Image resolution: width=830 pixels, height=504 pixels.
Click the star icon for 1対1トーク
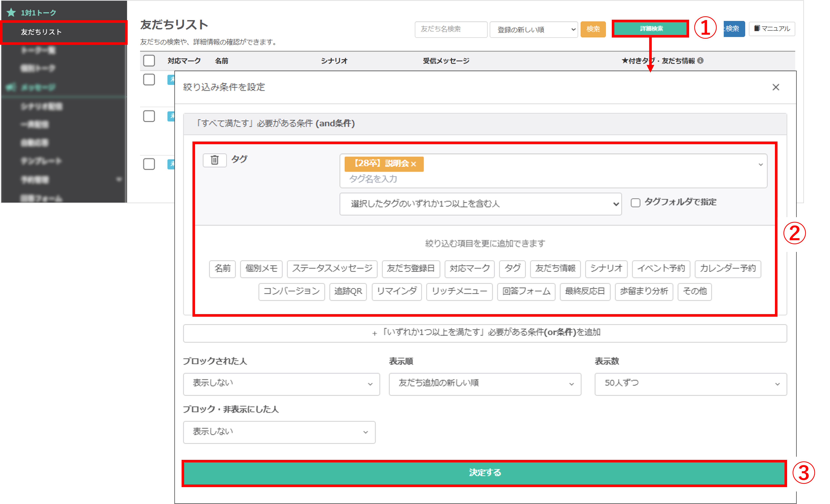pos(11,13)
